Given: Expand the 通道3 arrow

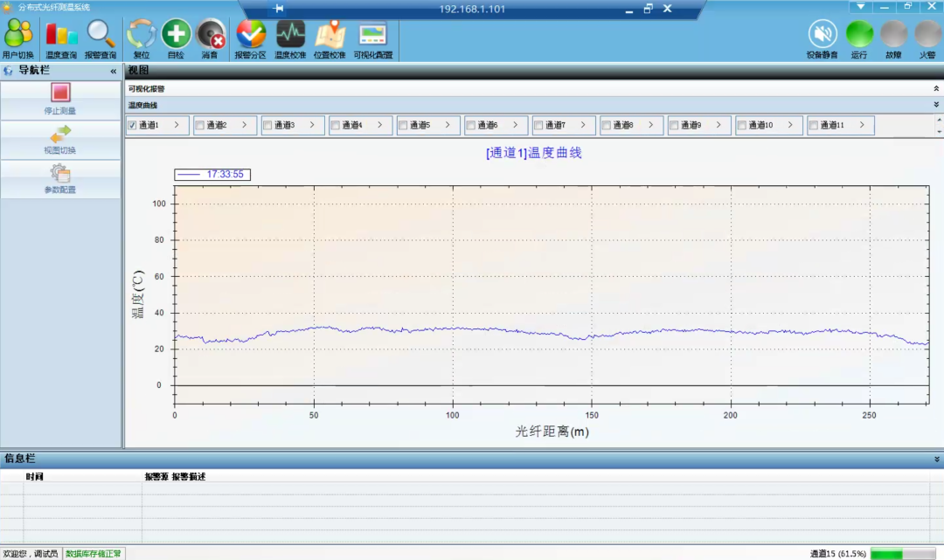Looking at the screenshot, I should (312, 125).
